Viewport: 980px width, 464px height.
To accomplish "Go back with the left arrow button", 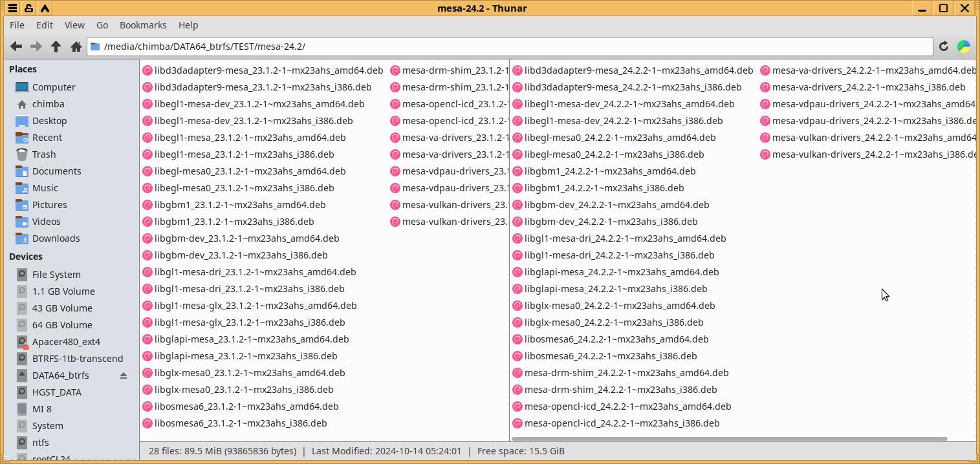I will [x=16, y=47].
